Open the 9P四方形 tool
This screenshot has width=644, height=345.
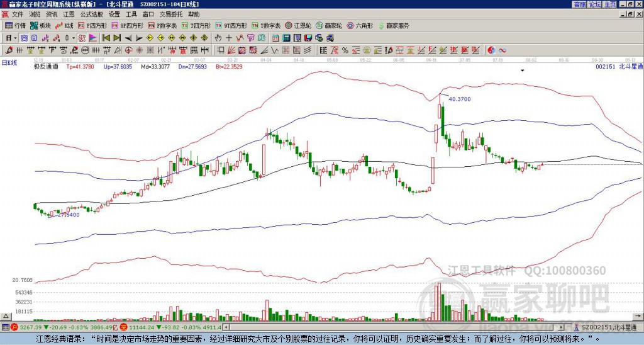[127, 25]
